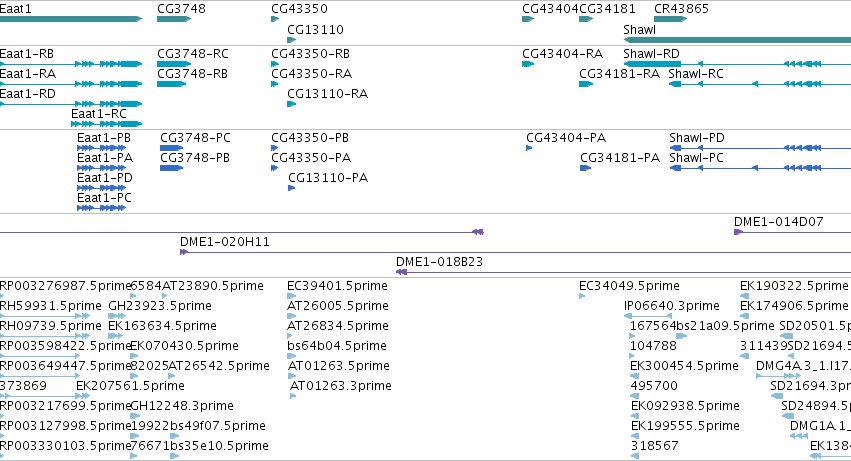Screen dimensions: 851x461
Task: Select the CG13110 gene arrow glyph
Action: pyautogui.click(x=291, y=40)
